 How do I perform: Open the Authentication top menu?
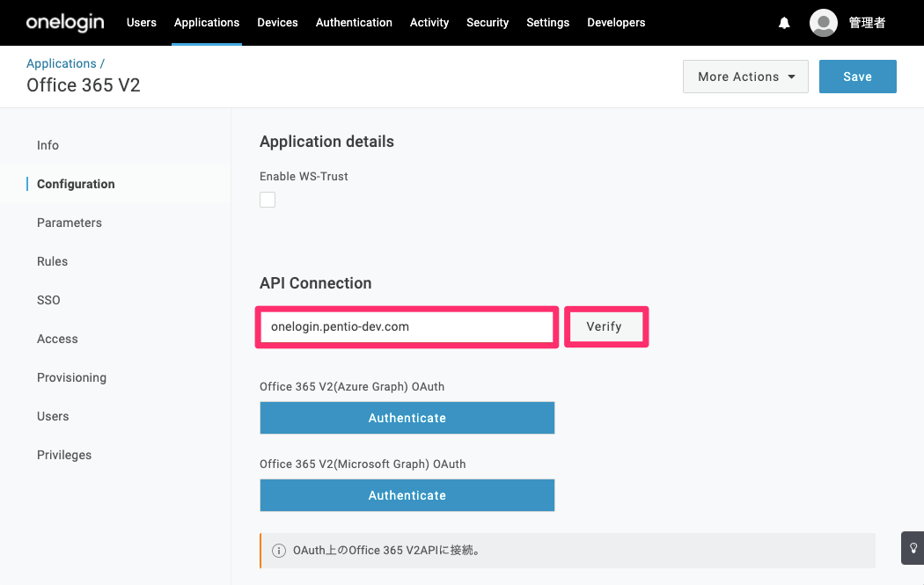(354, 22)
